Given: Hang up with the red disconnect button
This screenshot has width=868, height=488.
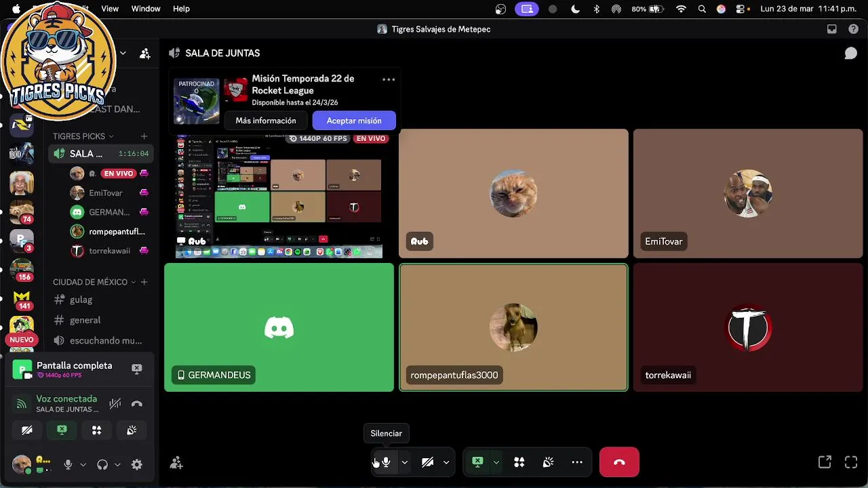Looking at the screenshot, I should tap(619, 462).
